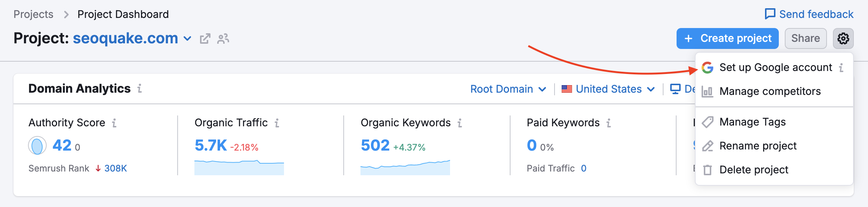Click the Project Dashboard breadcrumb text

pos(123,14)
